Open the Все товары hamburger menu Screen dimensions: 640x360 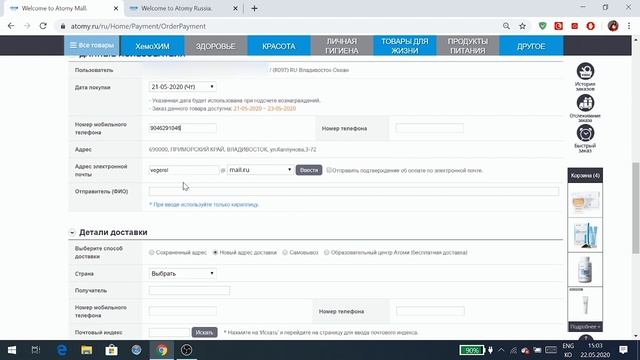[91, 45]
